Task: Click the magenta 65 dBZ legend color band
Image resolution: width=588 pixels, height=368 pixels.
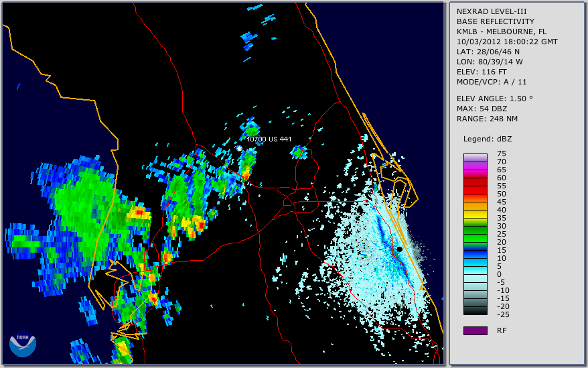Action: (x=475, y=166)
